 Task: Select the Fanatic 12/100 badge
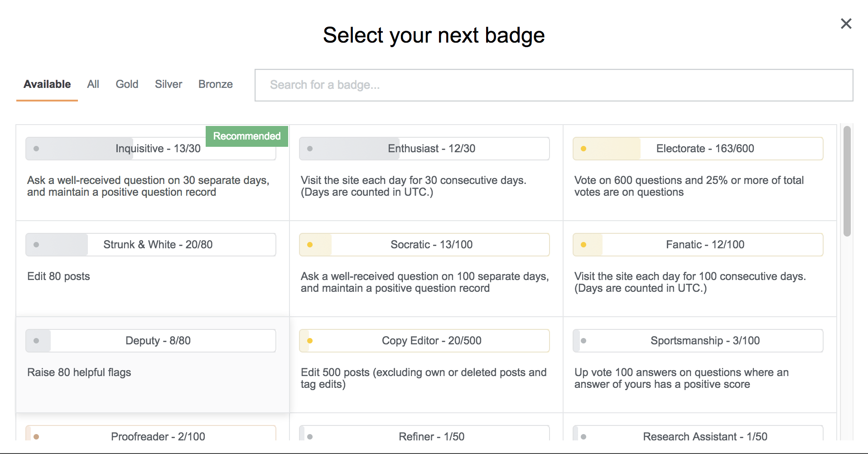(x=698, y=245)
